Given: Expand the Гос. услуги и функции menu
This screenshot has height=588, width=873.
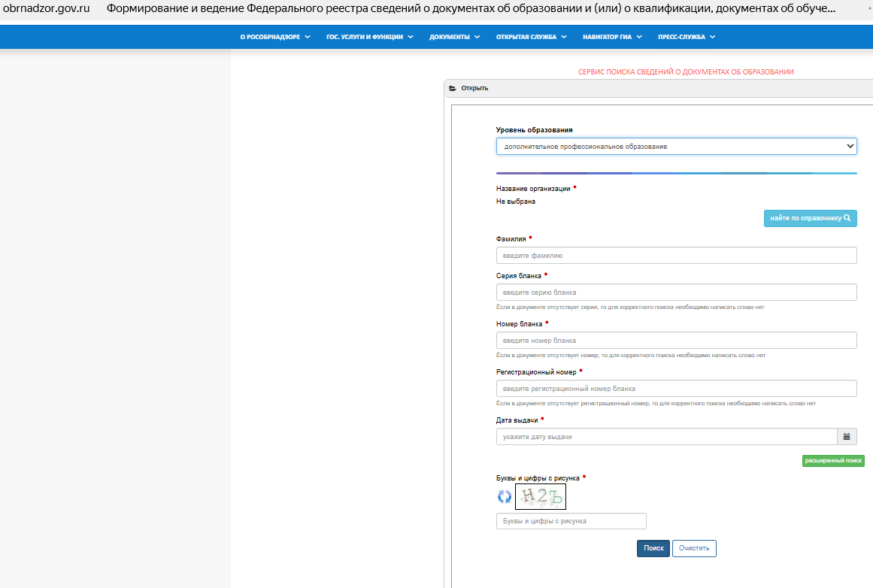Looking at the screenshot, I should 370,37.
